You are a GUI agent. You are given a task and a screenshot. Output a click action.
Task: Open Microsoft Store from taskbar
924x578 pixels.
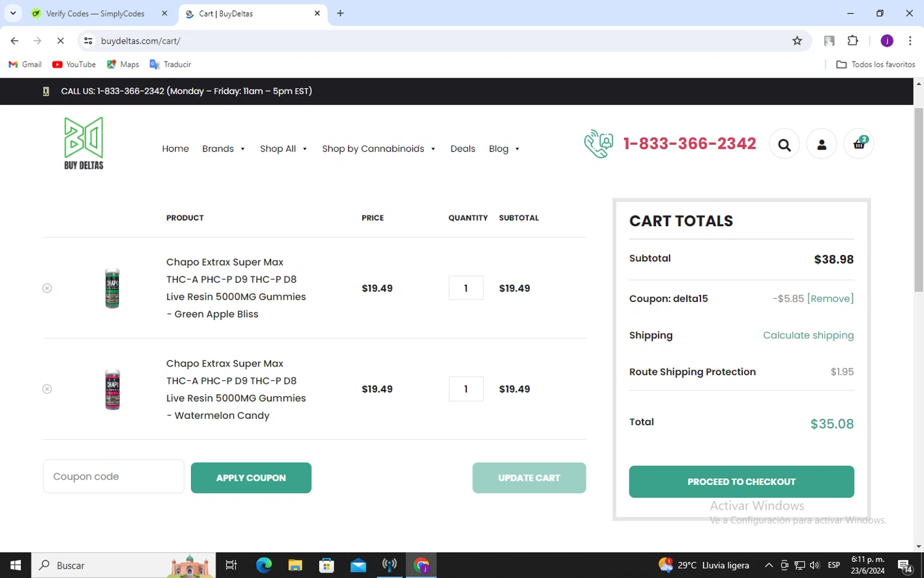pos(326,565)
